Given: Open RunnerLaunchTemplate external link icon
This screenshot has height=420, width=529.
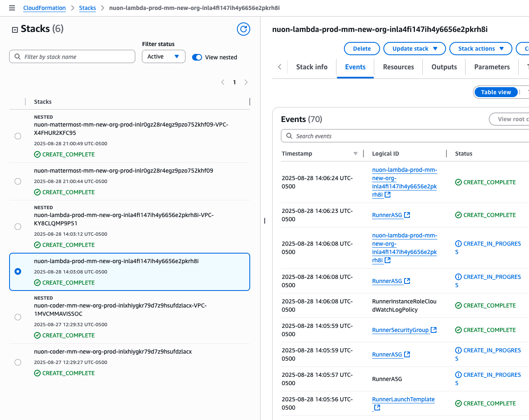Looking at the screenshot, I should click(x=377, y=408).
